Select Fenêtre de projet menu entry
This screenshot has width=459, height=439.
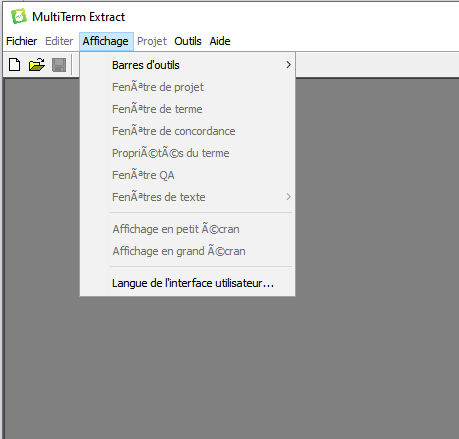click(187, 87)
